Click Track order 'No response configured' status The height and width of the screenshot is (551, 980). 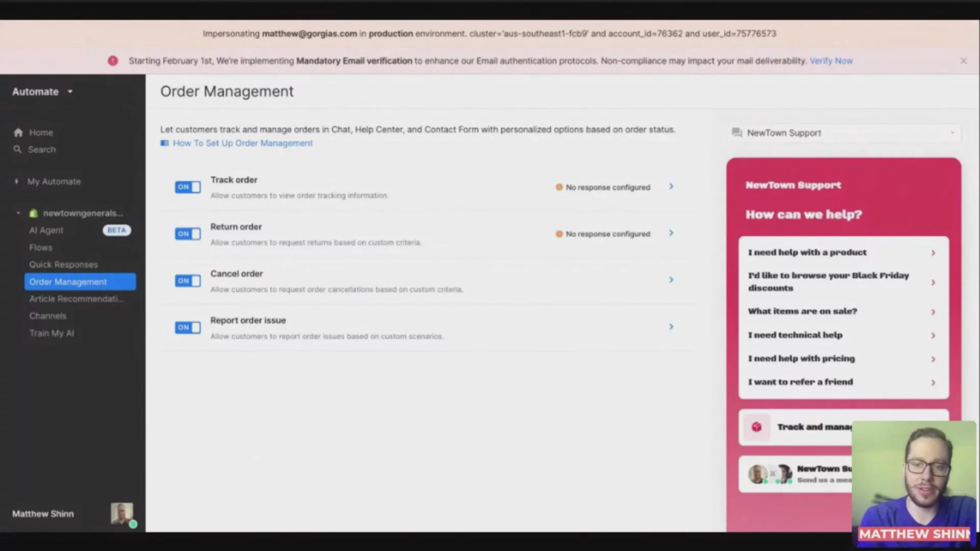[603, 187]
